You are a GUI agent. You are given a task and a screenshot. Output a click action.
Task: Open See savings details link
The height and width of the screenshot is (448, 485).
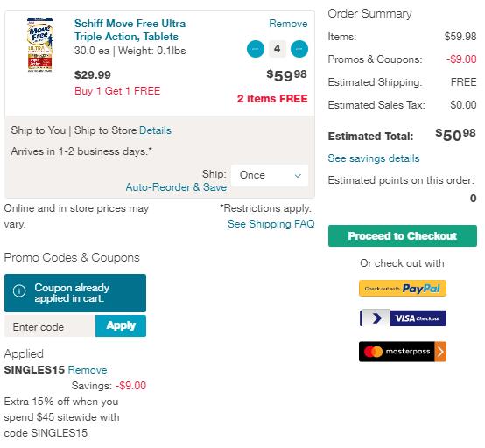coord(374,158)
